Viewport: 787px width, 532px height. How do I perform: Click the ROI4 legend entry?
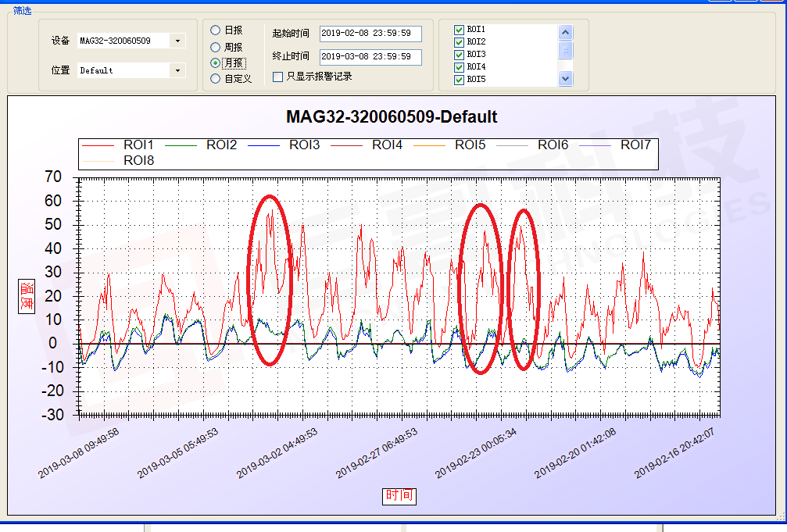pos(367,145)
